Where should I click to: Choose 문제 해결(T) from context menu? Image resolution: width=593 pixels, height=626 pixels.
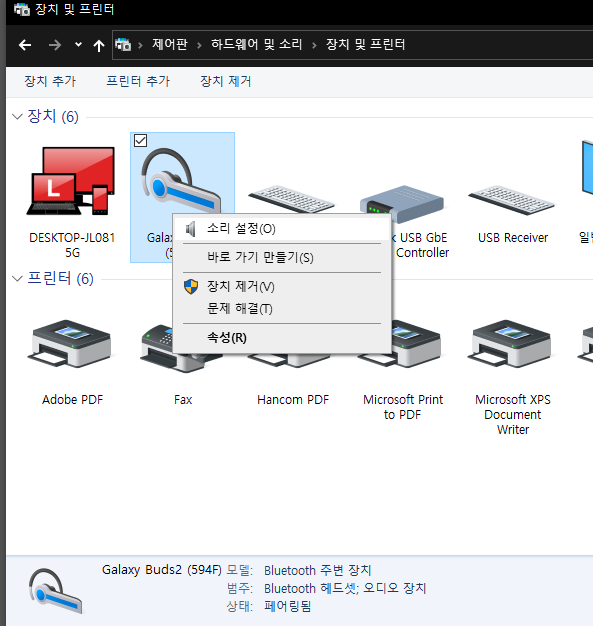282,309
